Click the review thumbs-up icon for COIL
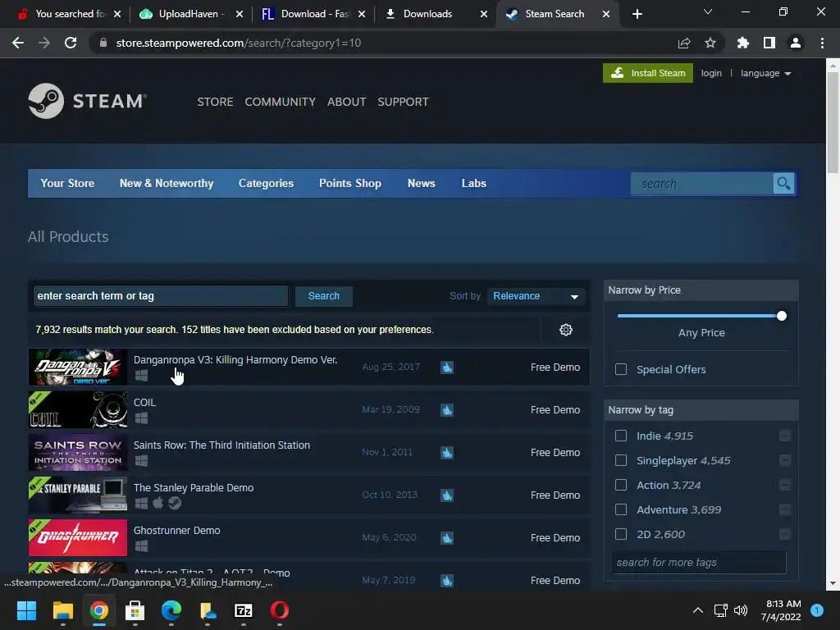Image resolution: width=840 pixels, height=630 pixels. click(x=447, y=410)
